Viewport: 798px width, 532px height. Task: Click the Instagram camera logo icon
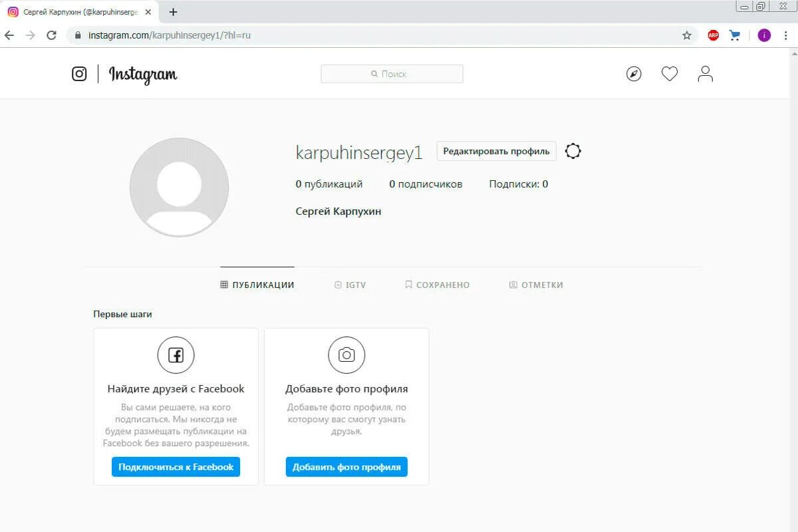tap(79, 74)
